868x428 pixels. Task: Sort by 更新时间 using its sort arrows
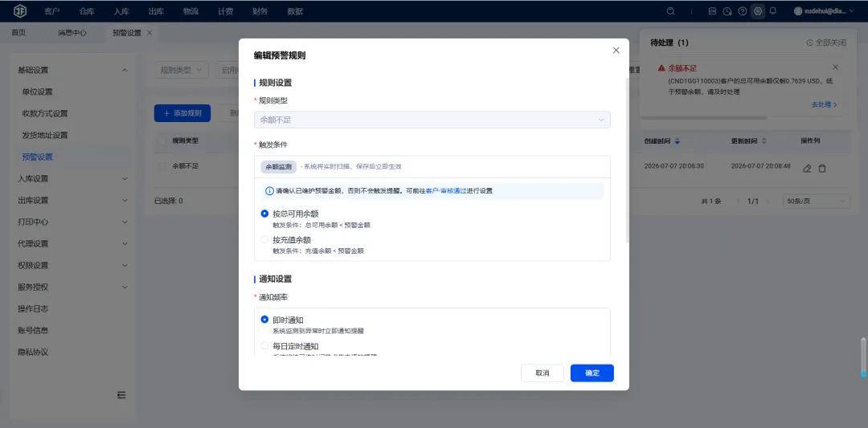point(764,141)
